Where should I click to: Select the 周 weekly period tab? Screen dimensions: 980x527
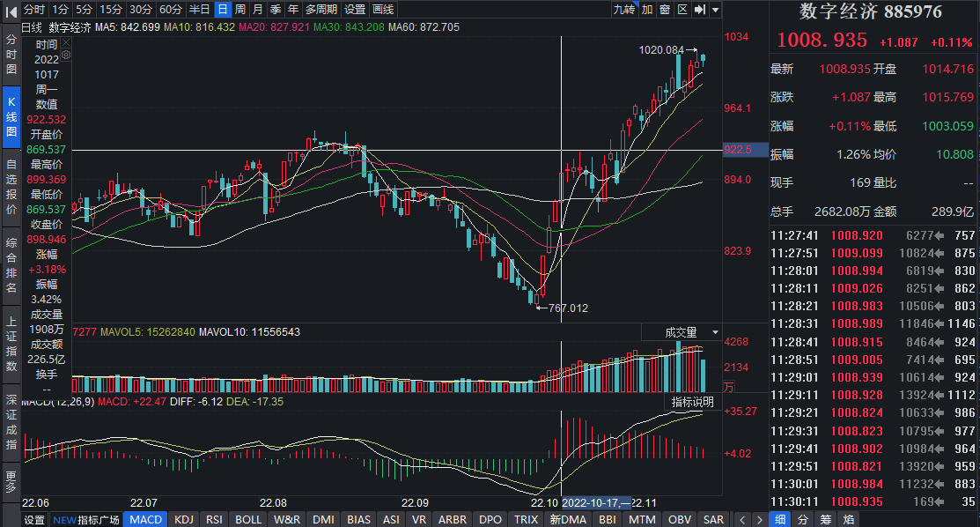[239, 9]
